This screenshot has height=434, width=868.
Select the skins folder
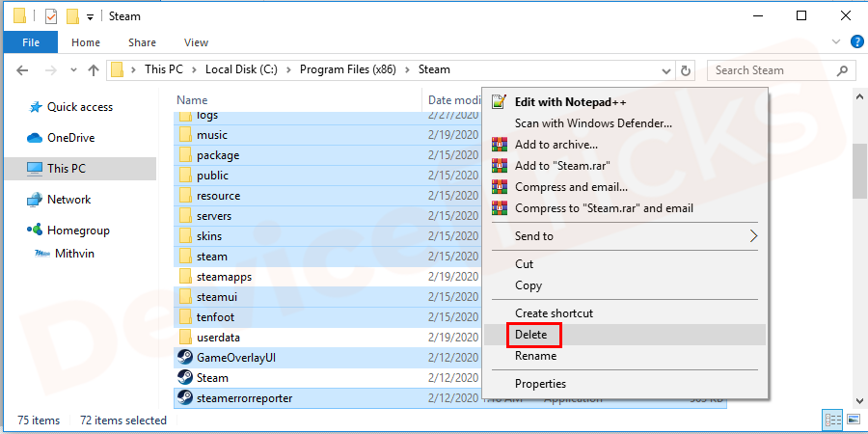[x=209, y=236]
